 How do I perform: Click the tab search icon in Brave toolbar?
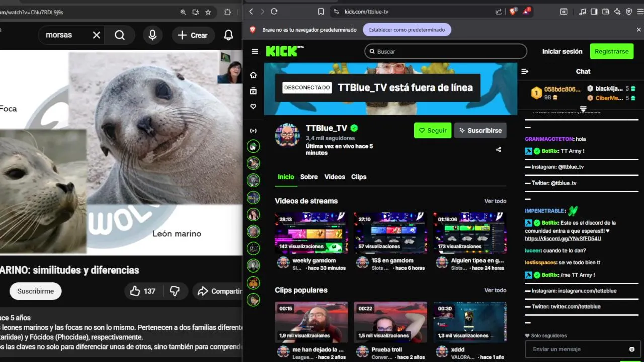pyautogui.click(x=564, y=11)
